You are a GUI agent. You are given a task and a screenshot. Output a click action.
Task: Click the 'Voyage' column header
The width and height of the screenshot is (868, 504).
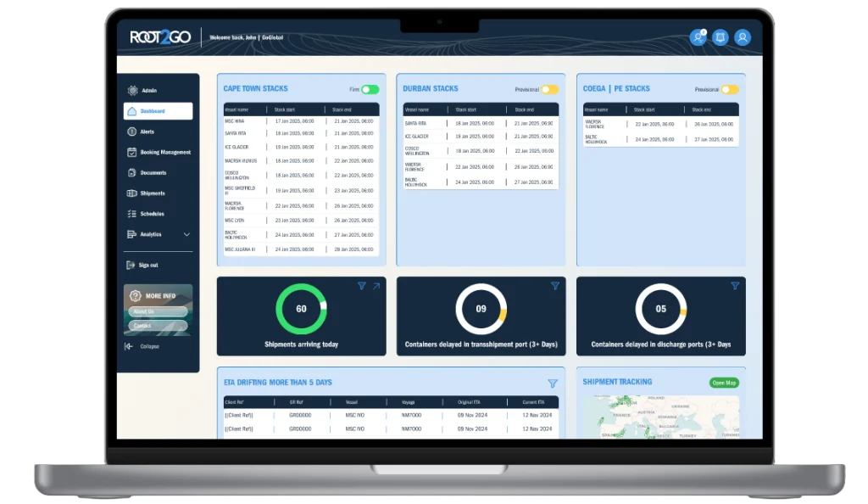[409, 402]
